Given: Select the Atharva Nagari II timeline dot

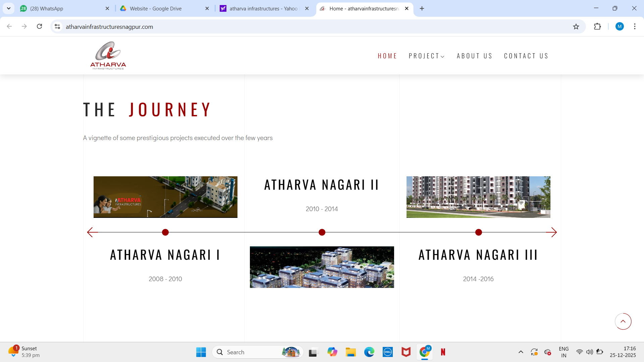Looking at the screenshot, I should [322, 232].
